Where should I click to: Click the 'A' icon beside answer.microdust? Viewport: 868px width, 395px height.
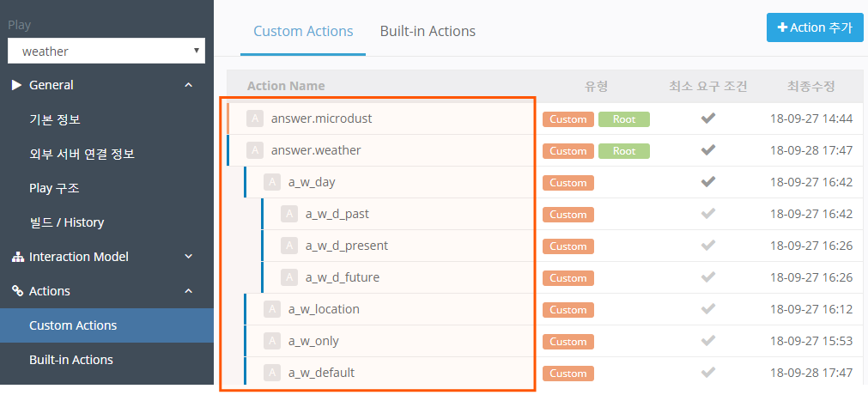254,118
